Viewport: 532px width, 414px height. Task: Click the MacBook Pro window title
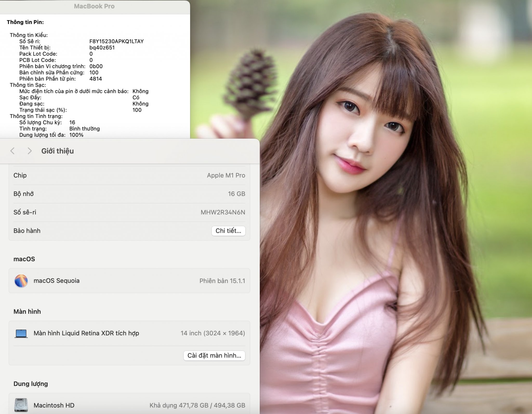coord(94,6)
